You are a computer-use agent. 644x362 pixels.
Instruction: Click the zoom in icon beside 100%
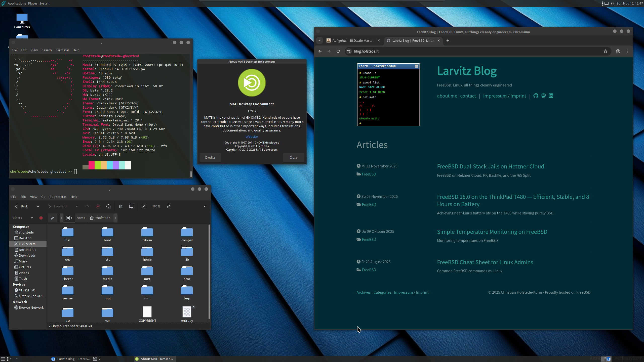click(169, 206)
